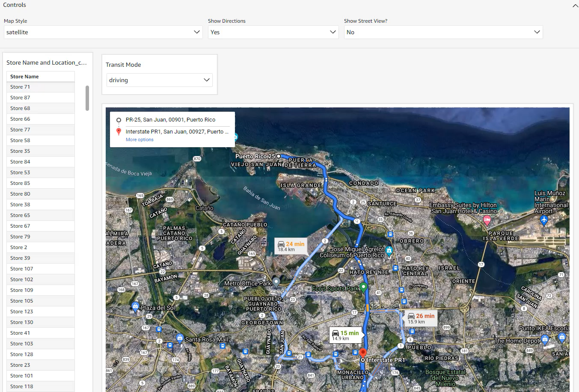Click the Plaza del Sol shopping icon
Viewport: 579px width, 392px height.
click(135, 306)
